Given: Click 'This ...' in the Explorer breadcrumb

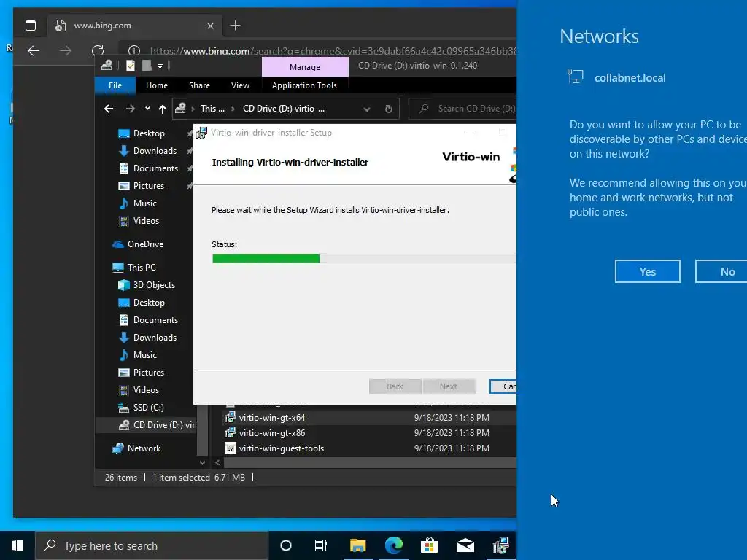Looking at the screenshot, I should coord(212,109).
